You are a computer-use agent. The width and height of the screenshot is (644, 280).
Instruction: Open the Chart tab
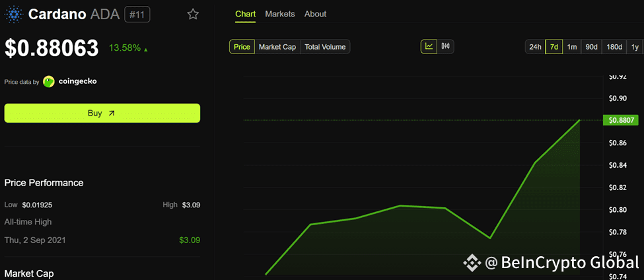(x=245, y=14)
